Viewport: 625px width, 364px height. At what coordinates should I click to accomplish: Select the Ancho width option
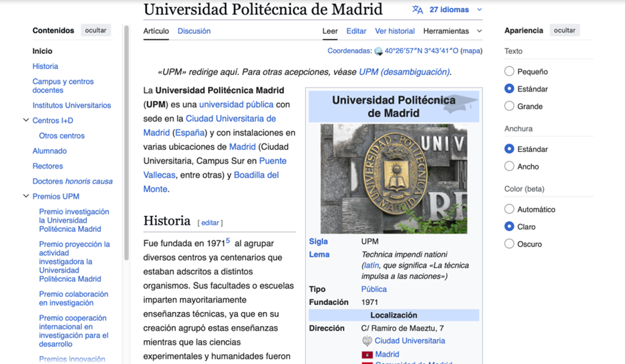509,166
